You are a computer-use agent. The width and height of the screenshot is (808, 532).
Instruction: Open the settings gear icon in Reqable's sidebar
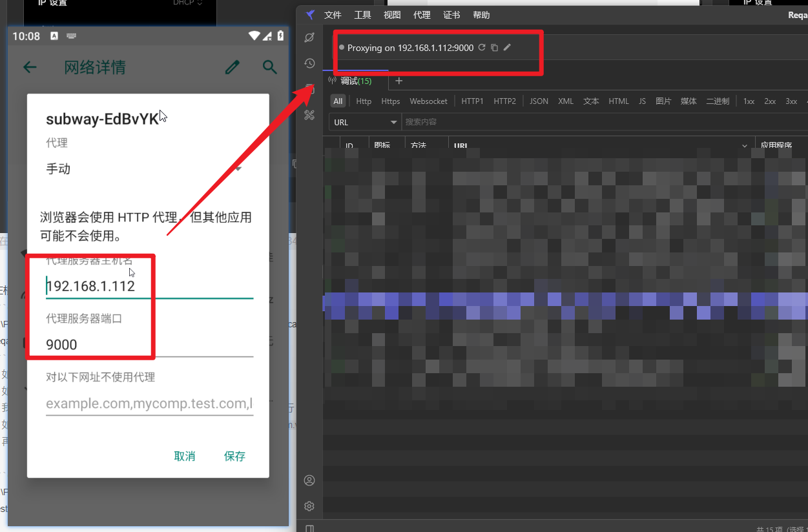pos(309,506)
